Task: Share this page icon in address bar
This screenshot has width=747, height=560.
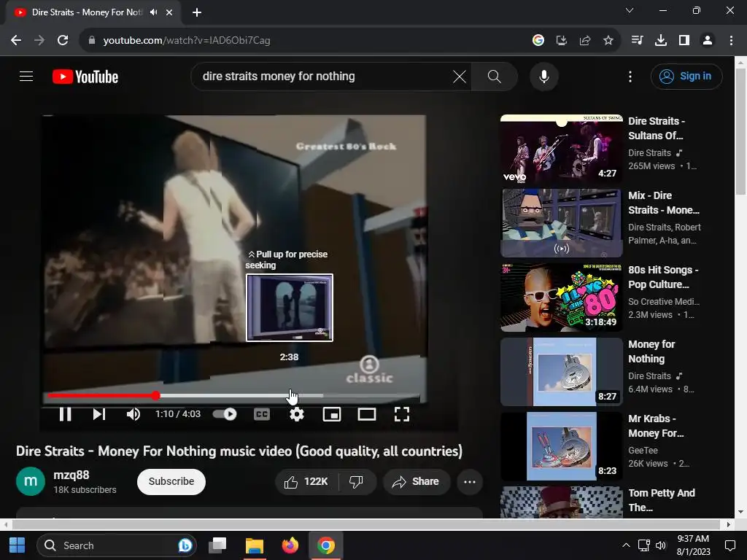Action: point(585,41)
